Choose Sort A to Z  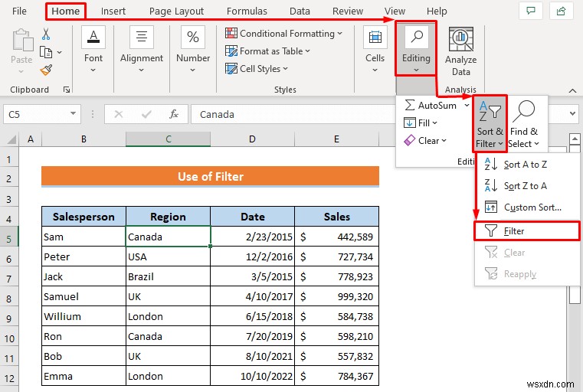(x=527, y=165)
